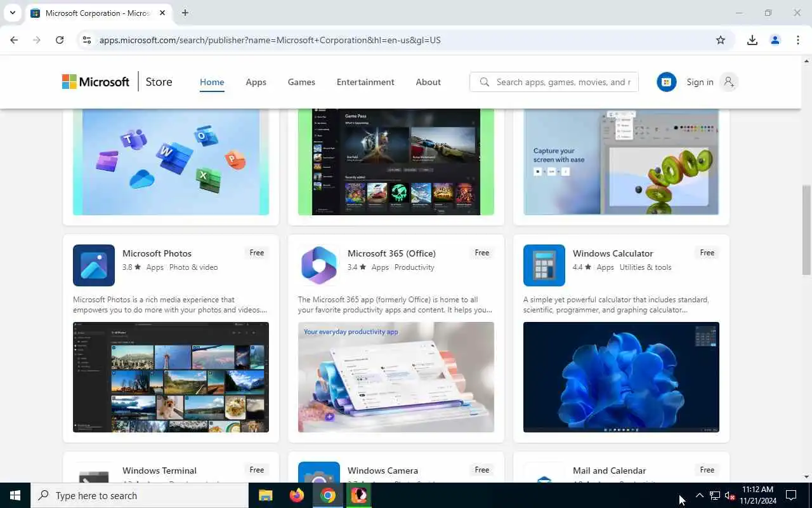
Task: Click the Free badge on Microsoft Photos
Action: click(x=257, y=253)
